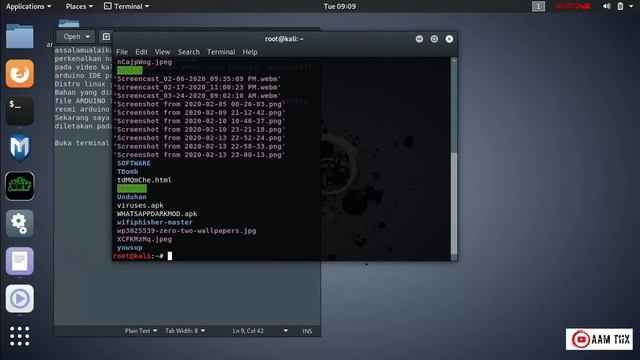Click nCajpWog.jpeg at top of listing
Image resolution: width=640 pixels, height=360 pixels.
coord(144,62)
